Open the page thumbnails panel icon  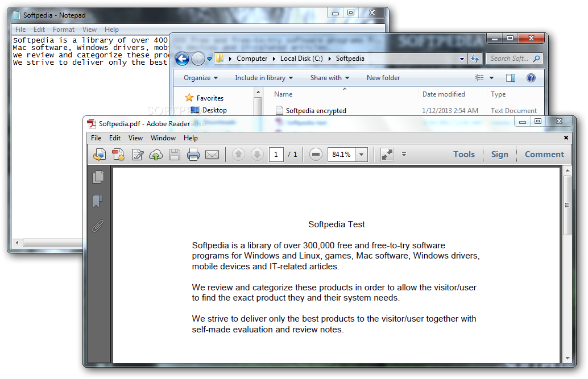(98, 177)
